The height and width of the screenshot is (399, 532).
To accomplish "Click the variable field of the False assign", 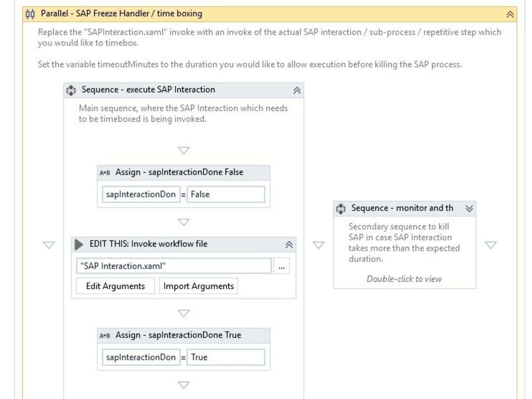I will click(x=141, y=194).
